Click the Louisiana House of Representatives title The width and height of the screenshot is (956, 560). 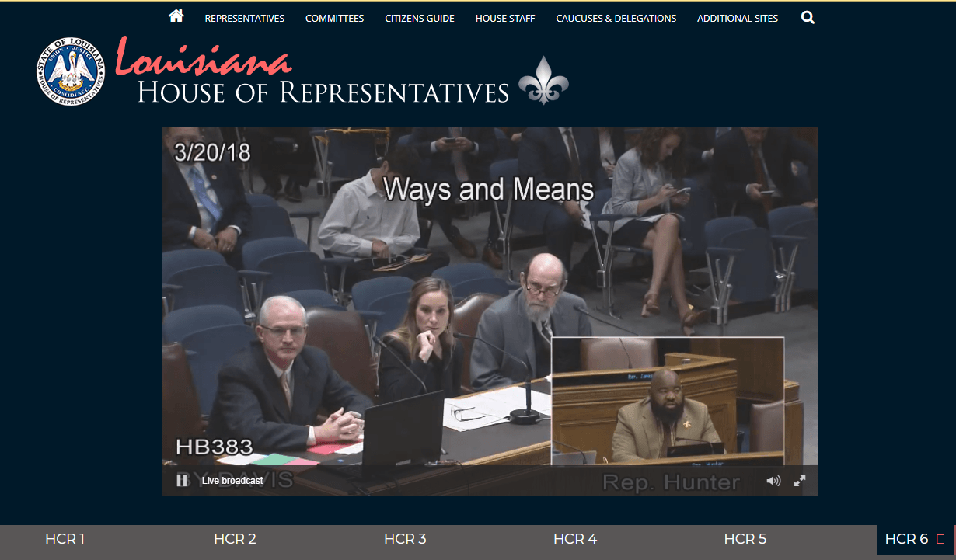pos(313,71)
